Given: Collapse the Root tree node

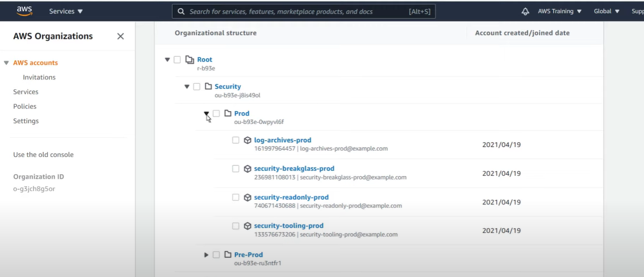Looking at the screenshot, I should [167, 60].
